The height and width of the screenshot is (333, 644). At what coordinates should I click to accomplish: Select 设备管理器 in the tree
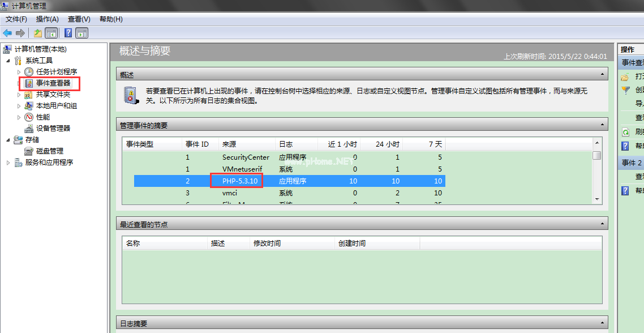(53, 129)
